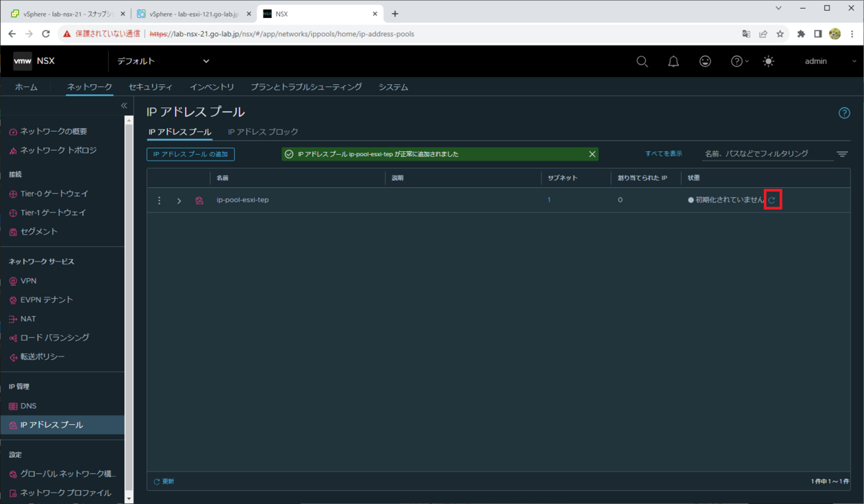Switch to the IP アドレス ブロック sub-tab
The height and width of the screenshot is (504, 864).
pyautogui.click(x=263, y=132)
